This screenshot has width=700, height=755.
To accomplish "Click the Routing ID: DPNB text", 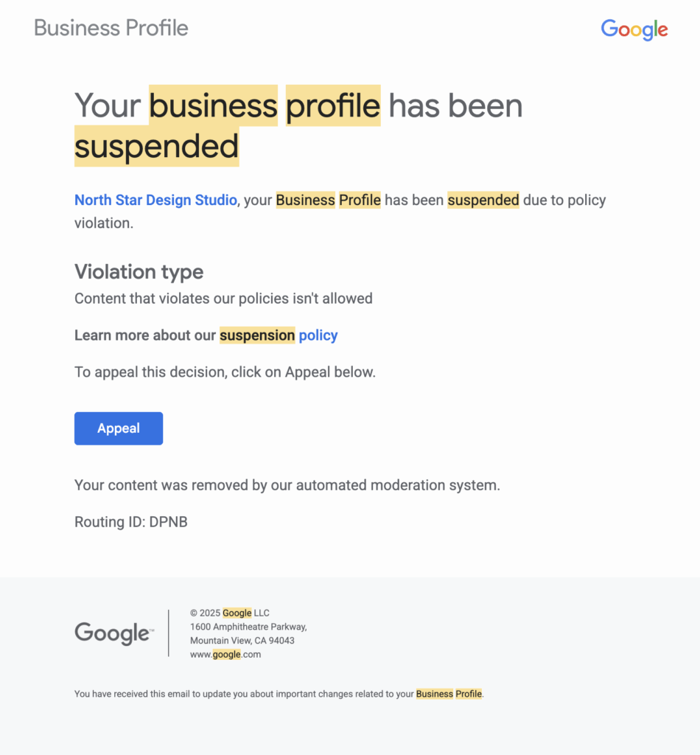I will pyautogui.click(x=130, y=522).
